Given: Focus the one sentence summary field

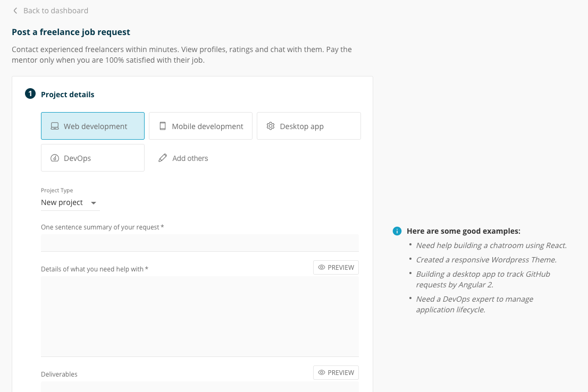Looking at the screenshot, I should (199, 243).
